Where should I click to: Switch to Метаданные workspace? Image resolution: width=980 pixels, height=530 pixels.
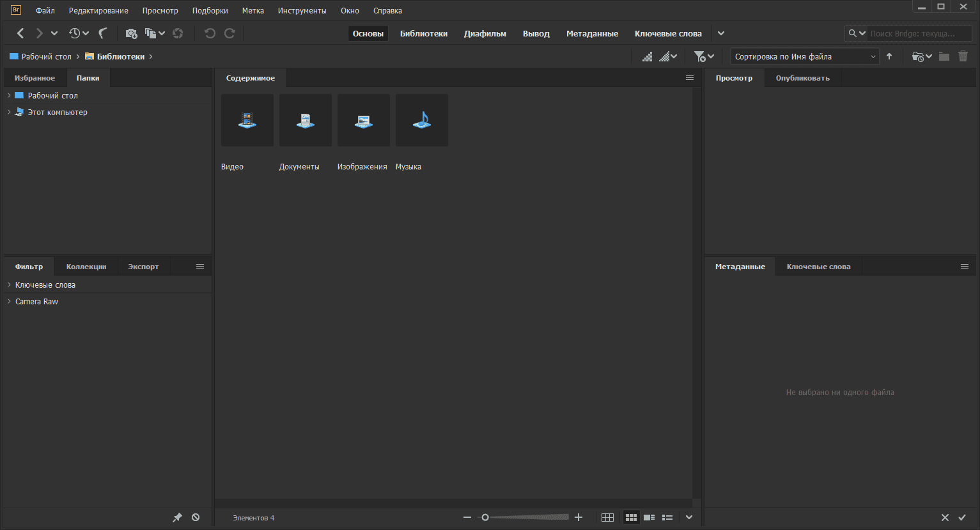point(593,33)
